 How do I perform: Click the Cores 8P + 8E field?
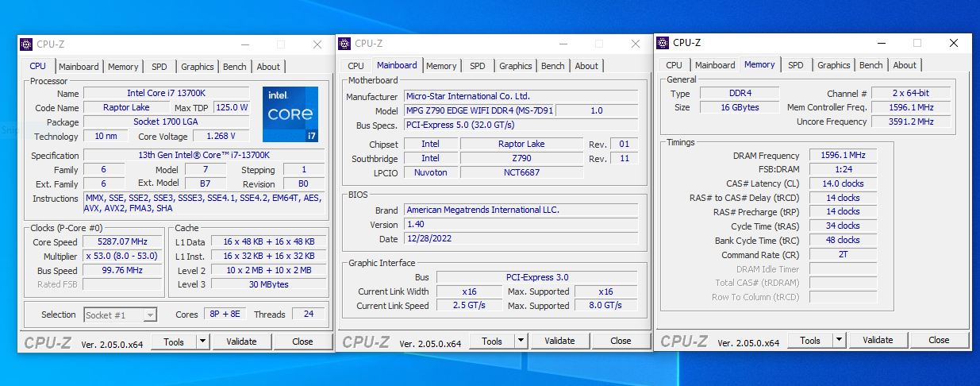[225, 315]
